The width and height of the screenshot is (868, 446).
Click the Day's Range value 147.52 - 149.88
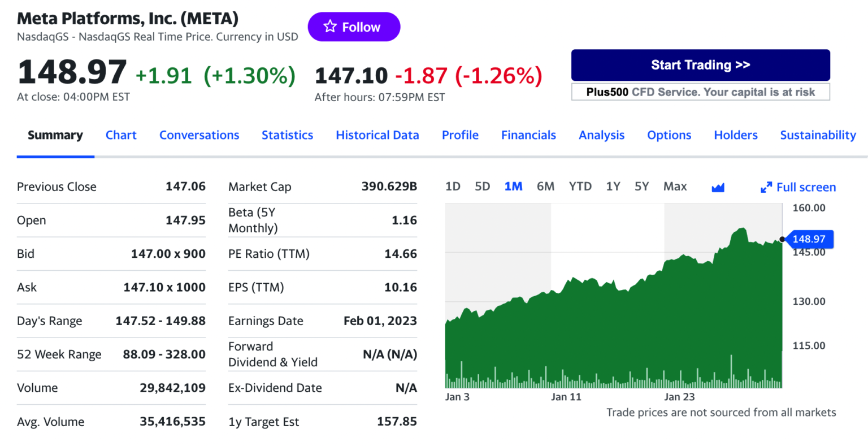(x=160, y=321)
